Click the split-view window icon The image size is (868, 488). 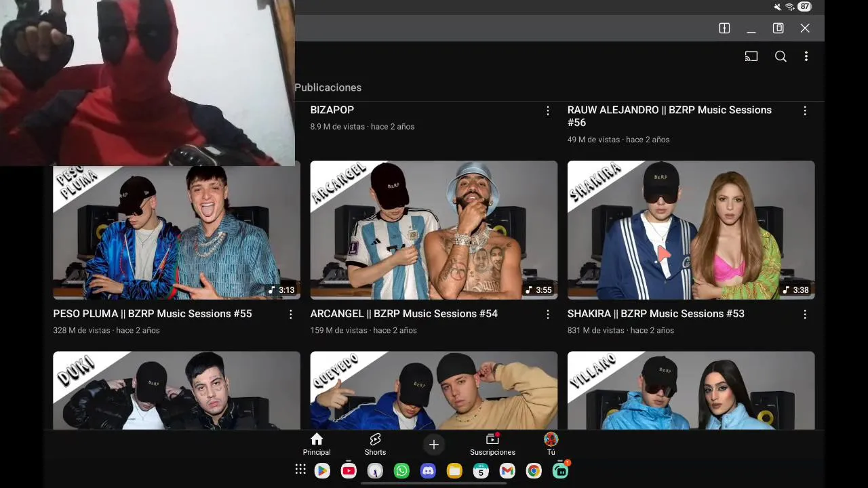[x=724, y=28]
